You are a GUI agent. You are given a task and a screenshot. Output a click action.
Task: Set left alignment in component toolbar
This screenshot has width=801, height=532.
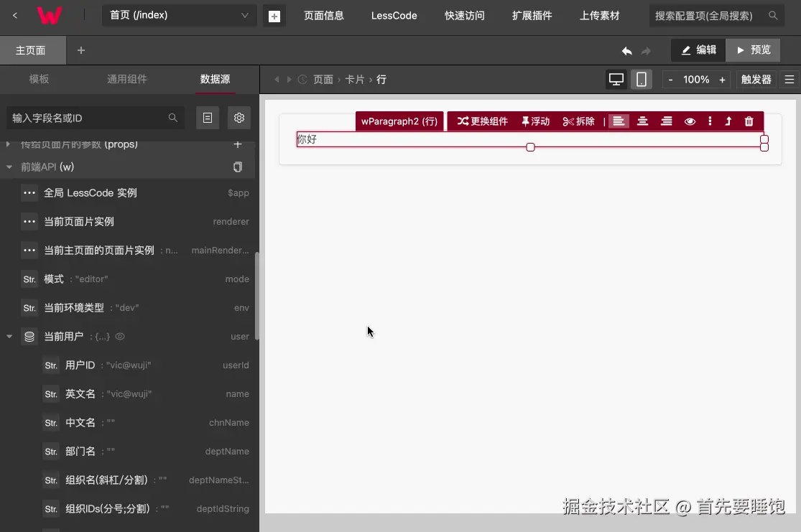coord(619,121)
